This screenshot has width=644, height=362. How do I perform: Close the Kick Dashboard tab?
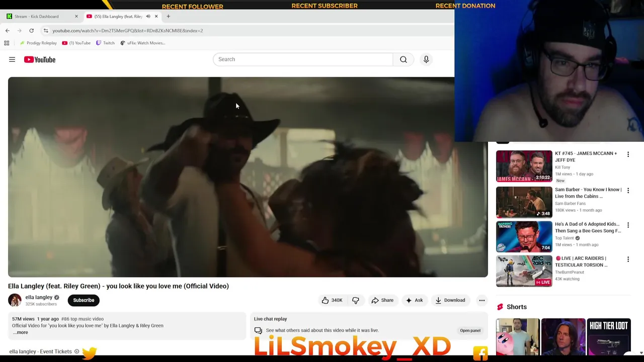[76, 16]
